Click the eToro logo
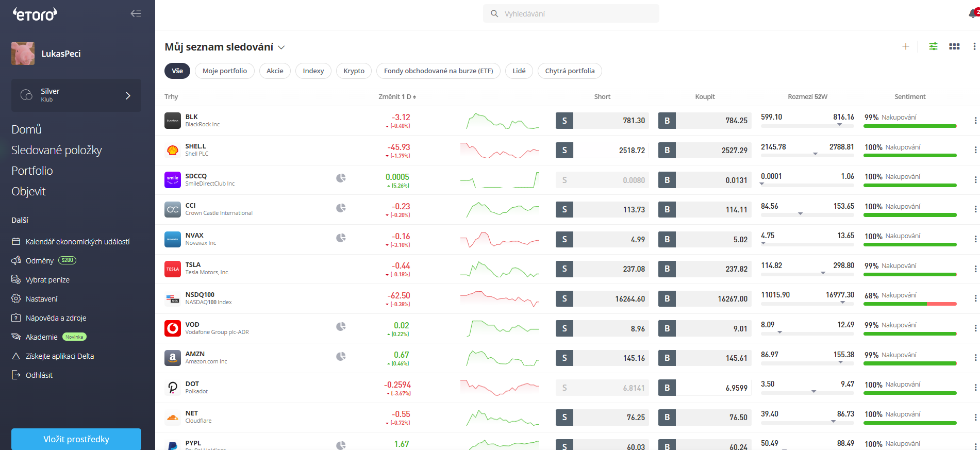 (35, 14)
